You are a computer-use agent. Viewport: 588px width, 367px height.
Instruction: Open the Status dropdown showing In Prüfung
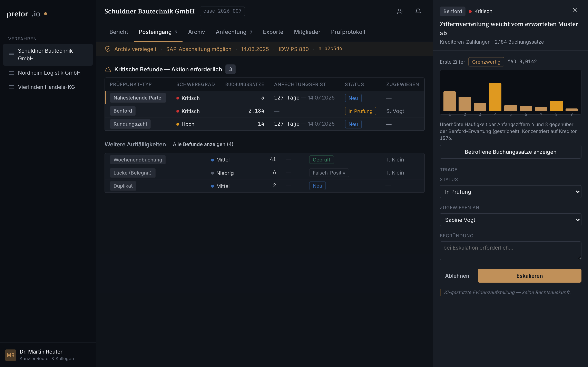pyautogui.click(x=510, y=192)
